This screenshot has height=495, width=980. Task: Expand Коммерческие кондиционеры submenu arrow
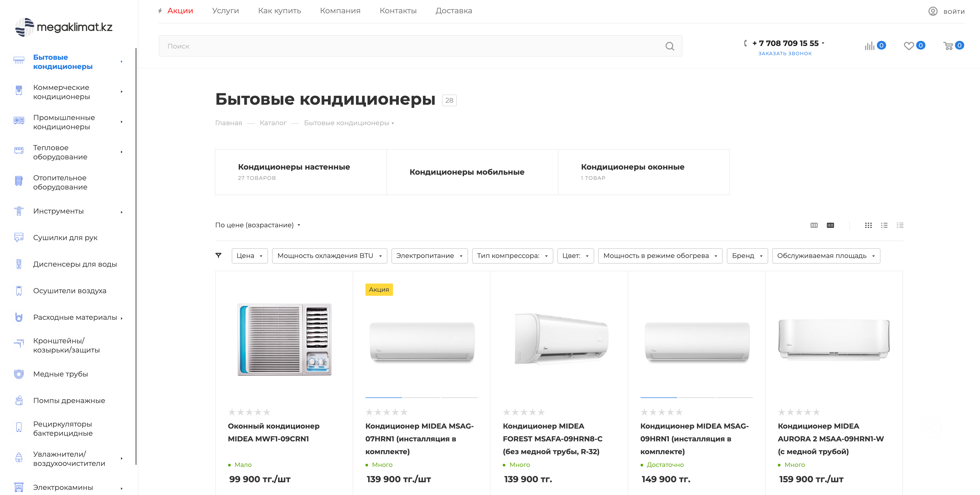(121, 92)
